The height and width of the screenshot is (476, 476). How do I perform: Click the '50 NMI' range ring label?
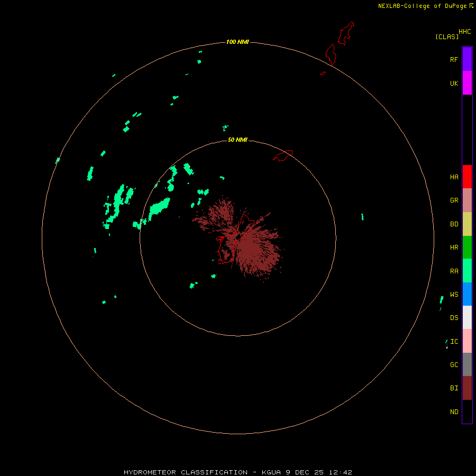237,140
